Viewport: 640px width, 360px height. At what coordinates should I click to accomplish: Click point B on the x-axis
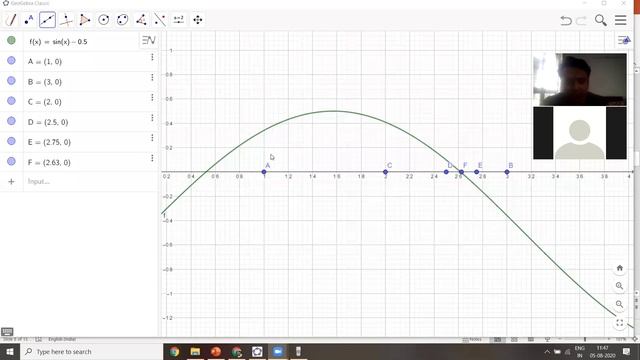[507, 172]
